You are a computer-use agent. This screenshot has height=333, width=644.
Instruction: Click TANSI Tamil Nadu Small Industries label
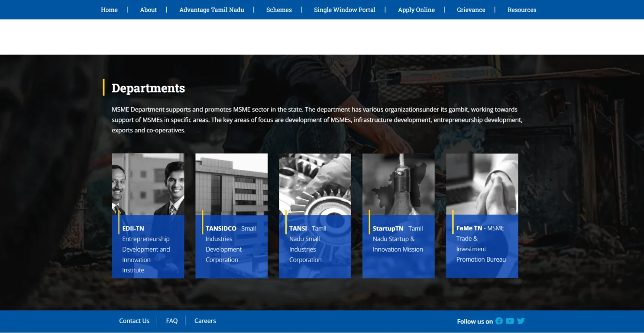308,244
